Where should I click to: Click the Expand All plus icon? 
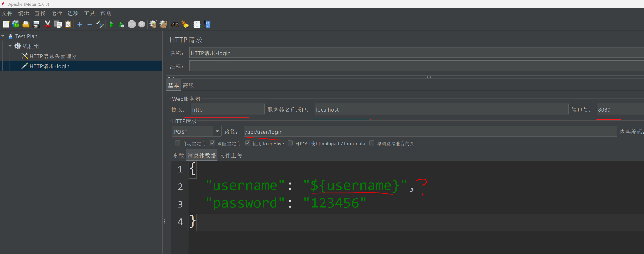pos(80,24)
